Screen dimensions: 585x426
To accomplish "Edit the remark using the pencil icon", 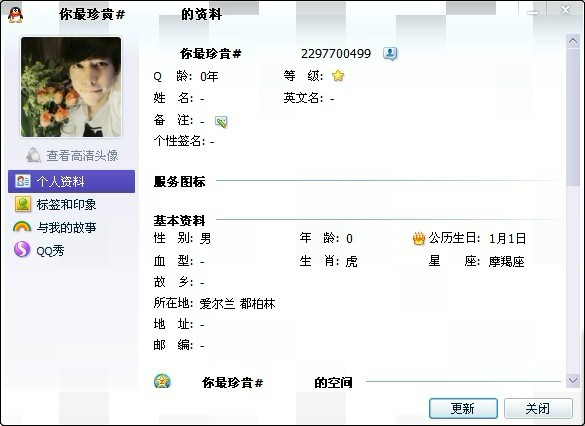I will 221,122.
